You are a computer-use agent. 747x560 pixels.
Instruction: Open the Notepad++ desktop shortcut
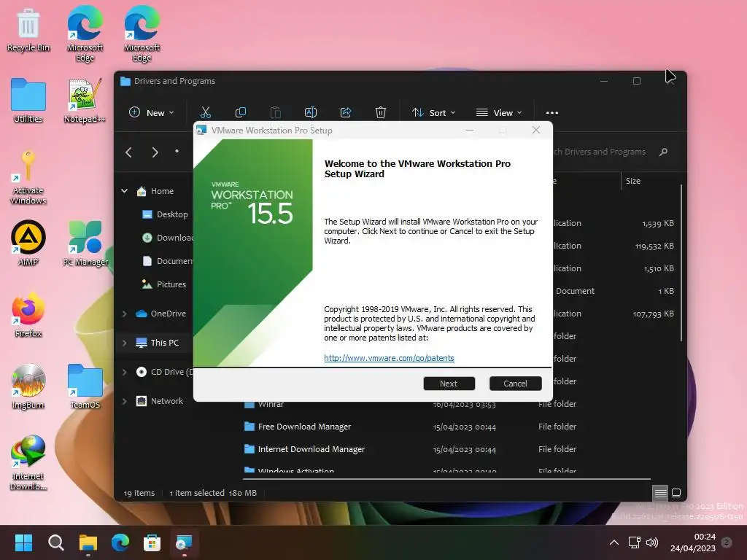coord(85,101)
